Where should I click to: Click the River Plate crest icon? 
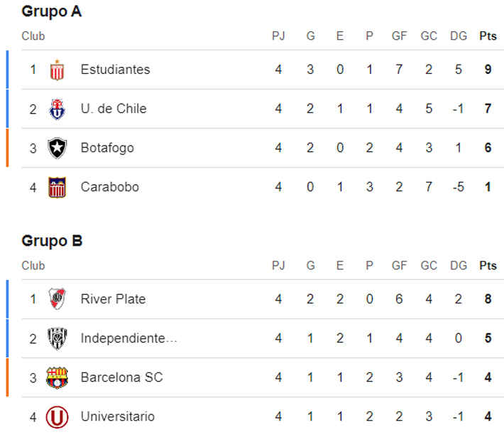click(57, 299)
